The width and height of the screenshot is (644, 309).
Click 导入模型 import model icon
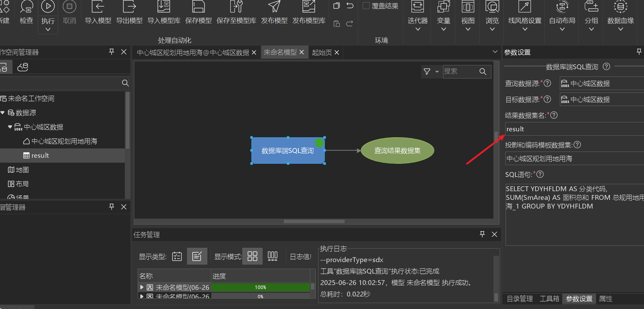(x=98, y=7)
